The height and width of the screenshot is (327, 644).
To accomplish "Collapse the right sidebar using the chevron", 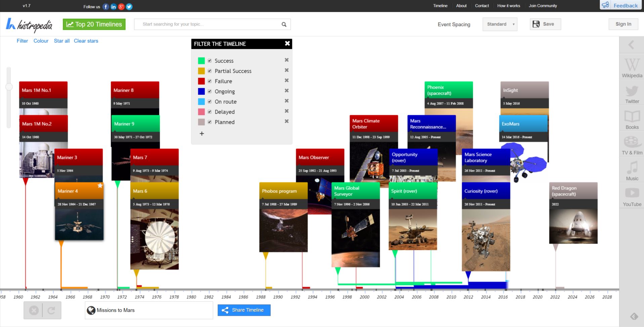I will click(x=631, y=45).
